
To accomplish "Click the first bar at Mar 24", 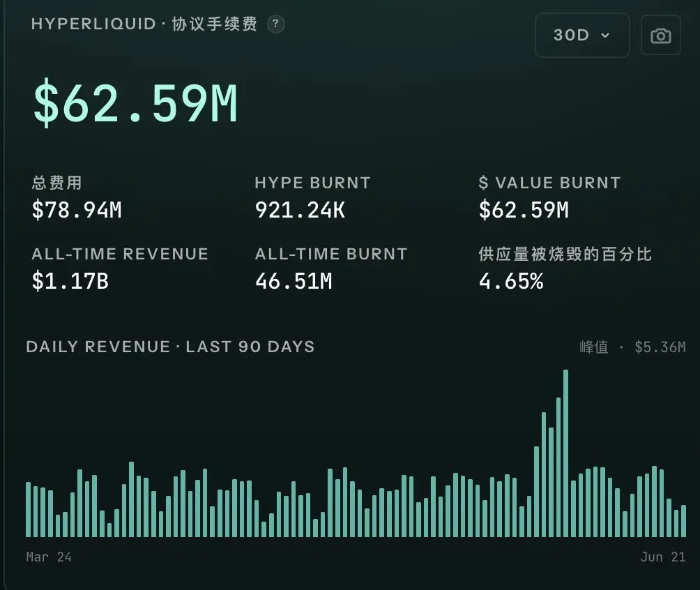I will [29, 509].
